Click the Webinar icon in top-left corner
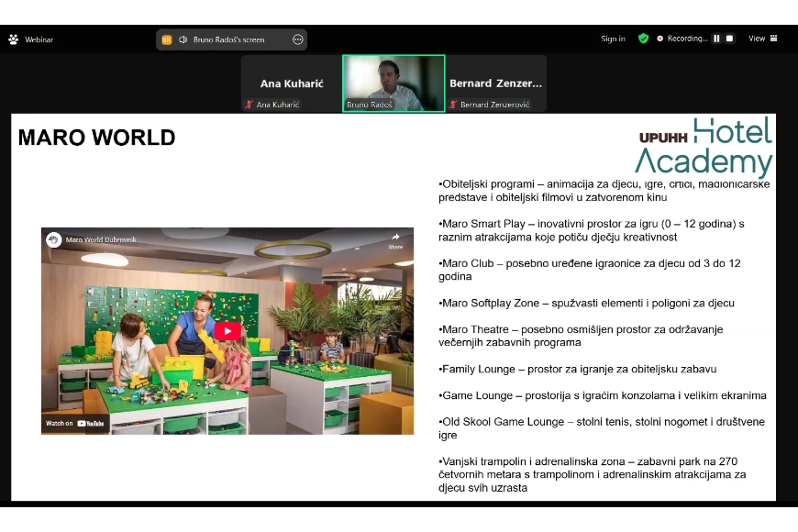The height and width of the screenshot is (532, 798). coord(14,39)
